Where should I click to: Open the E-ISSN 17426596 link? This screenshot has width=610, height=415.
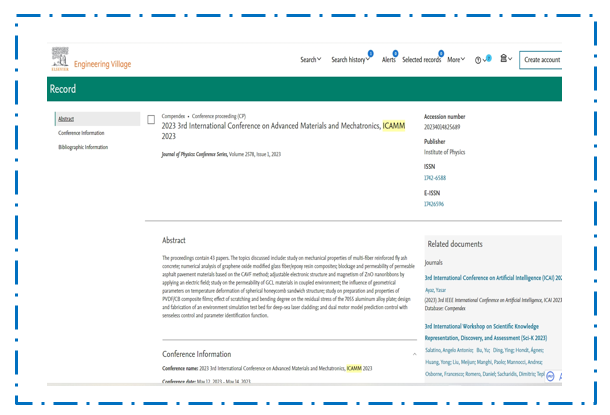[434, 204]
